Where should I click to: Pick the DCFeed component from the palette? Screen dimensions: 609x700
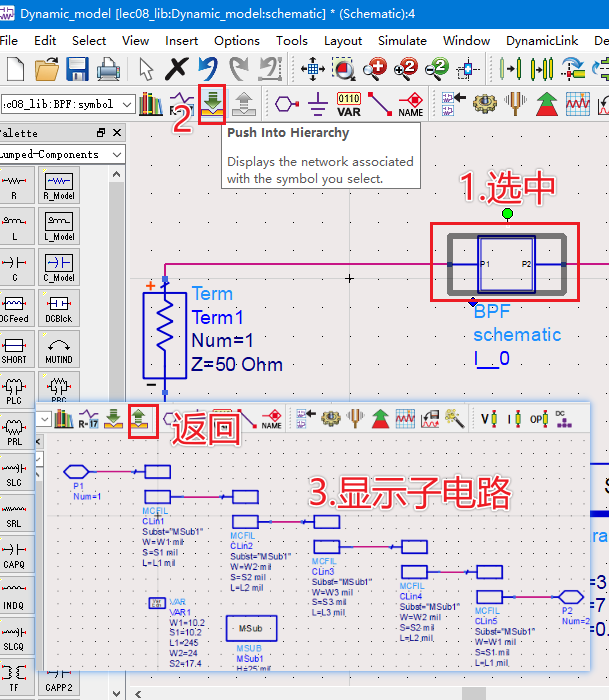(x=15, y=308)
